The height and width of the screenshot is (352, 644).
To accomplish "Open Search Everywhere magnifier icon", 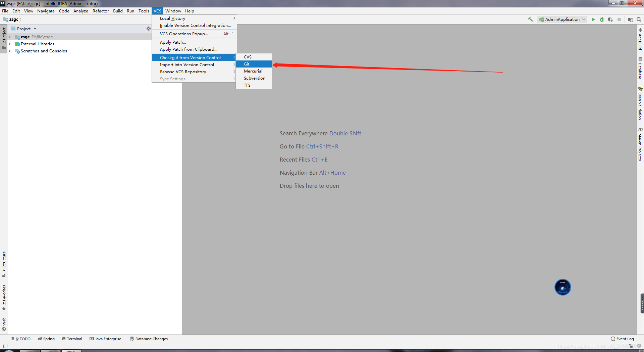I will pos(639,19).
